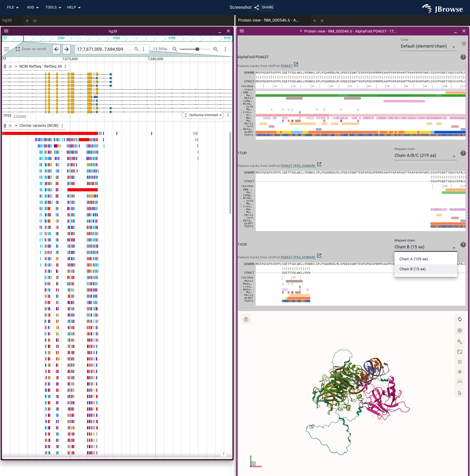Open the FILE menu
Viewport: 470px width, 476px height.
[x=13, y=7]
